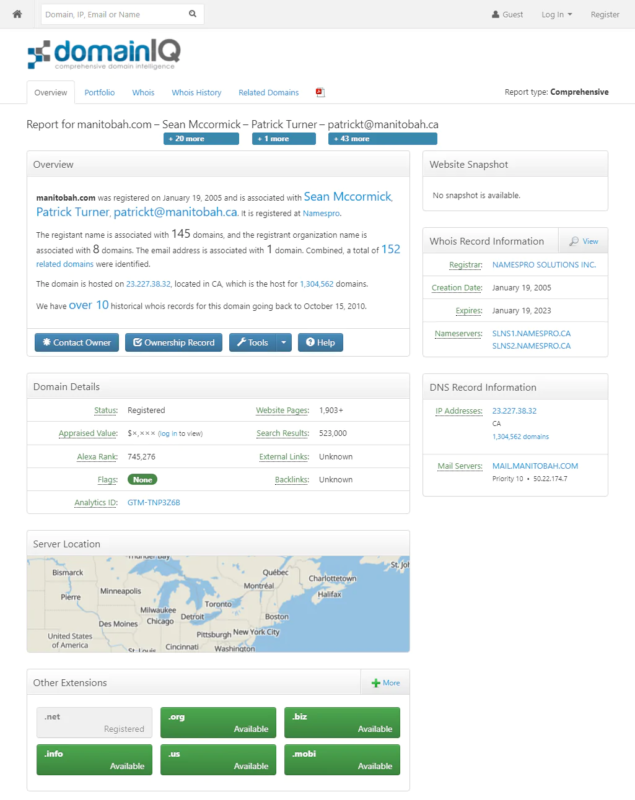Screen dimensions: 635x800
Task: Open the Whois tab
Action: click(x=143, y=92)
